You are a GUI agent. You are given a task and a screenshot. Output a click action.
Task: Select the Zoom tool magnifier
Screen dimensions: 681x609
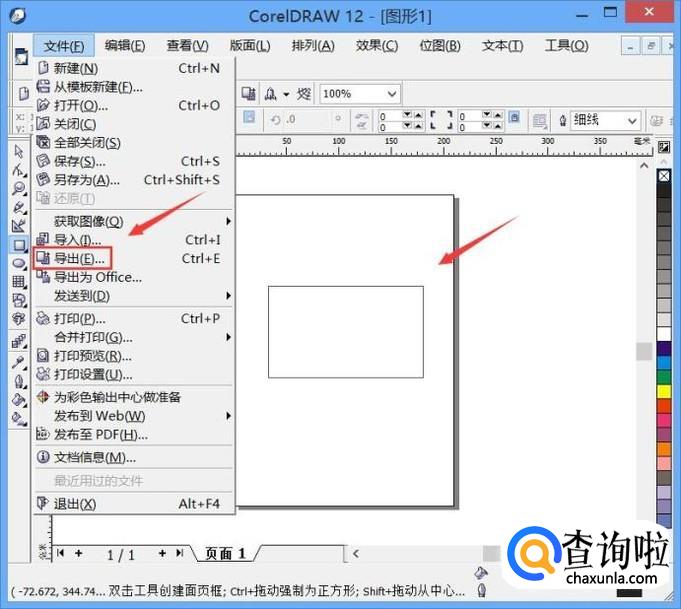pos(19,189)
